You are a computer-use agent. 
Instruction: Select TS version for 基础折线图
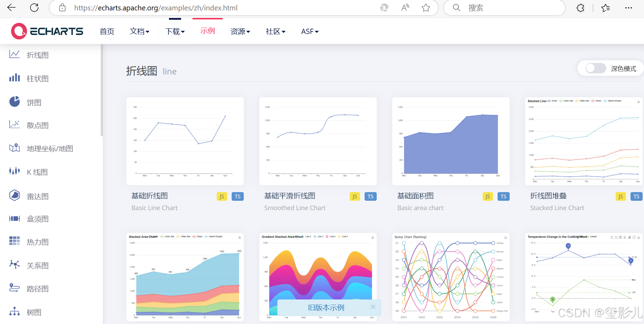(x=238, y=196)
